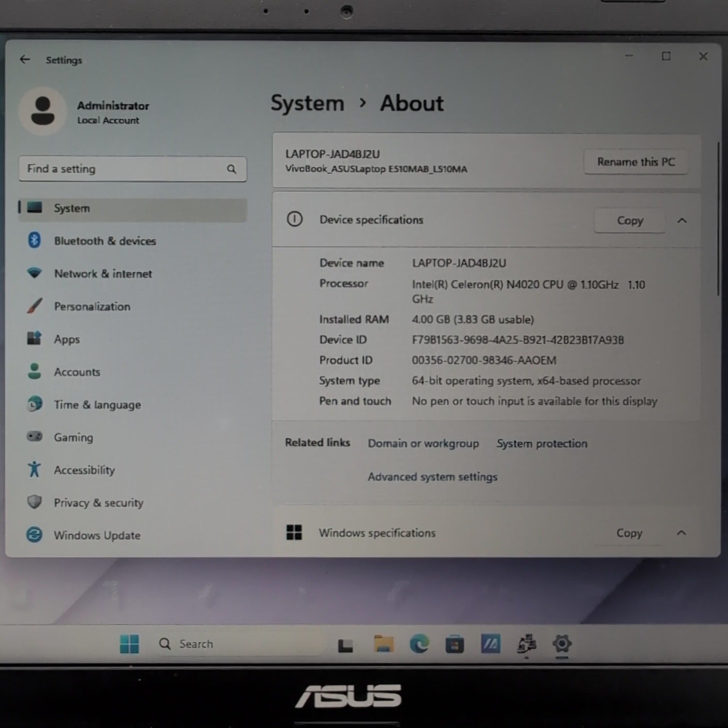728x728 pixels.
Task: Go to Bluetooth & devices
Action: [132, 241]
